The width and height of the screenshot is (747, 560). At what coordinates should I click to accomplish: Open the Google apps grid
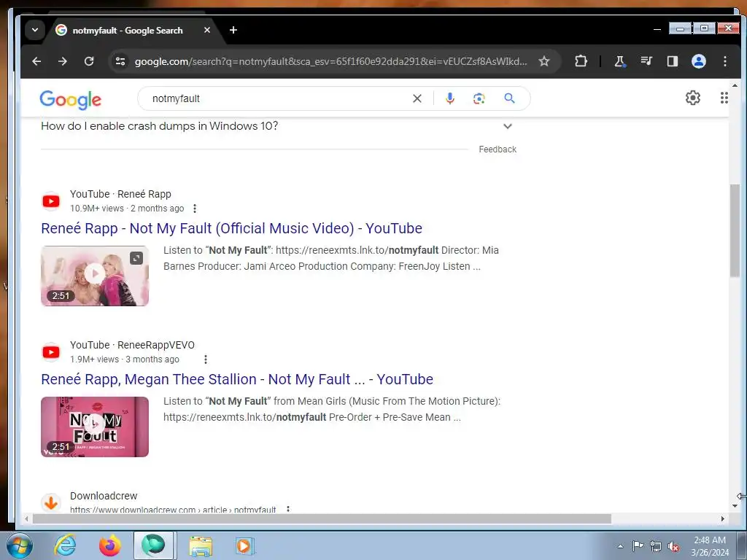(x=724, y=98)
